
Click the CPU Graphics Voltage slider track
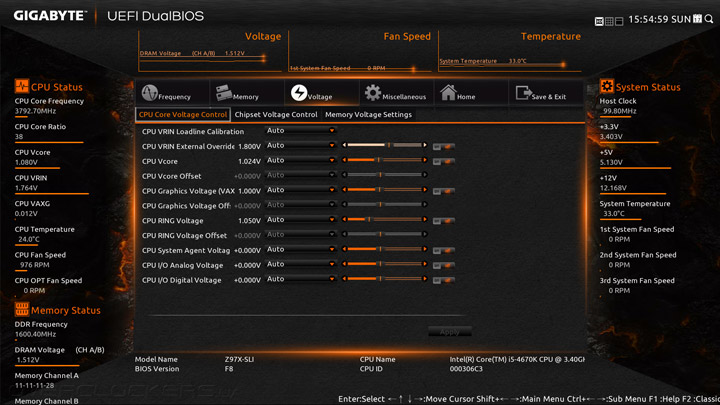click(384, 190)
